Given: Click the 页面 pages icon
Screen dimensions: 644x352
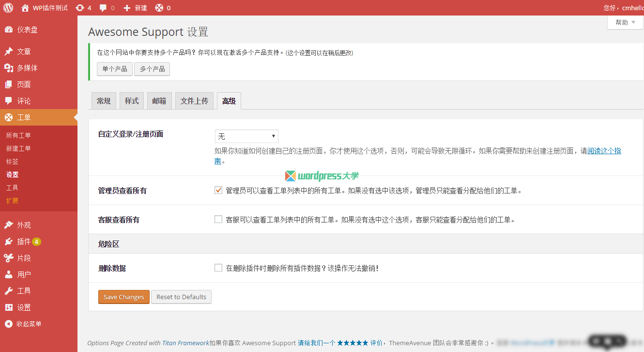Looking at the screenshot, I should point(9,84).
